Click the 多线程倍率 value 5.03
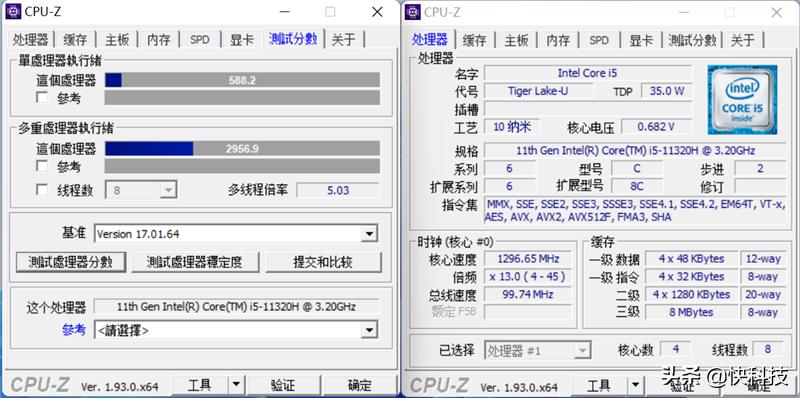 (x=338, y=190)
